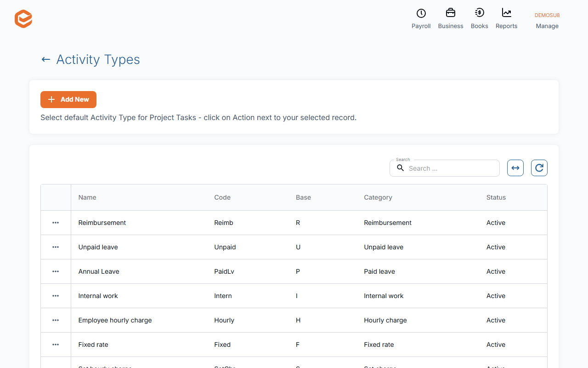Select the Employee hourly charge name cell

click(x=115, y=320)
